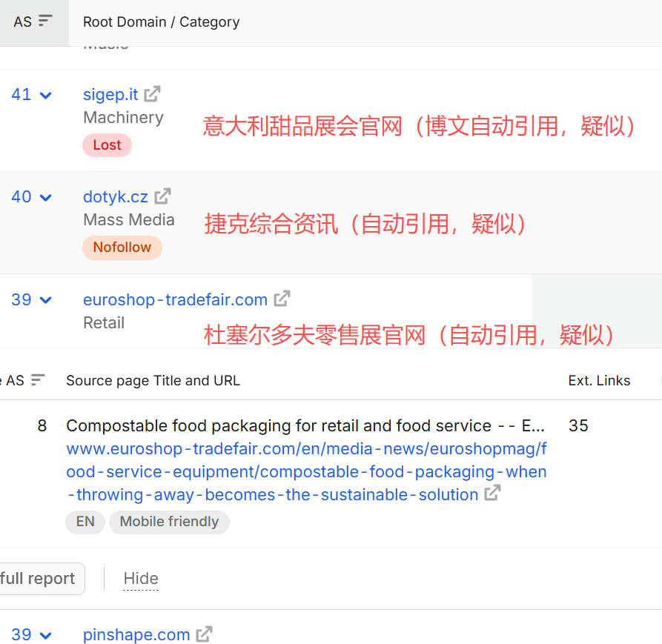The width and height of the screenshot is (662, 644).
Task: Click Root Domain / Category column header
Action: point(162,22)
